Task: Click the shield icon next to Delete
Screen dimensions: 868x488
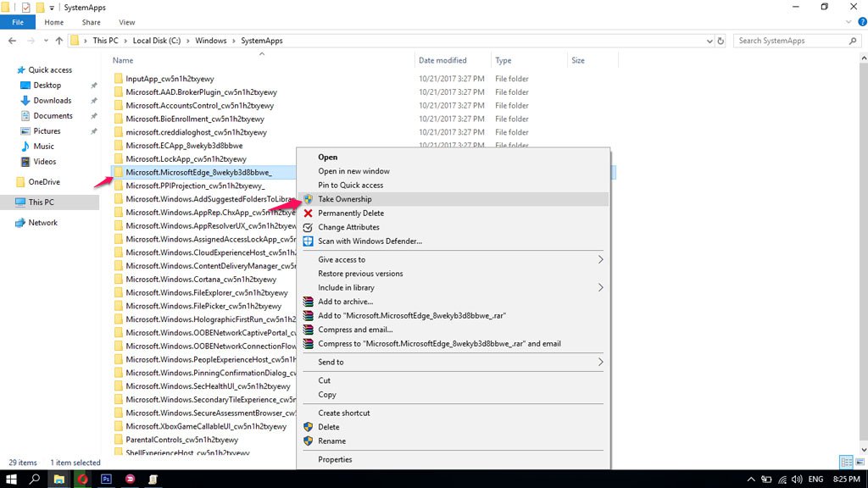Action: point(309,427)
